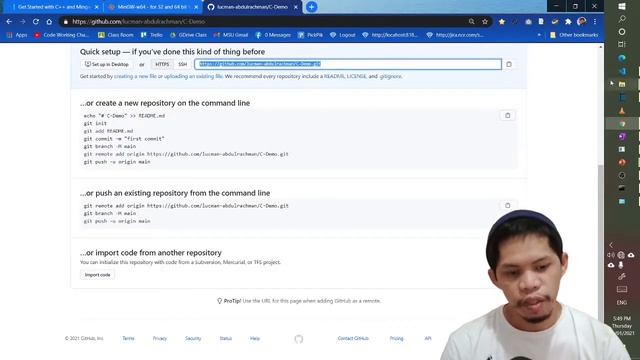This screenshot has width=640, height=360.
Task: Select the HTTPS protocol option
Action: (x=162, y=64)
